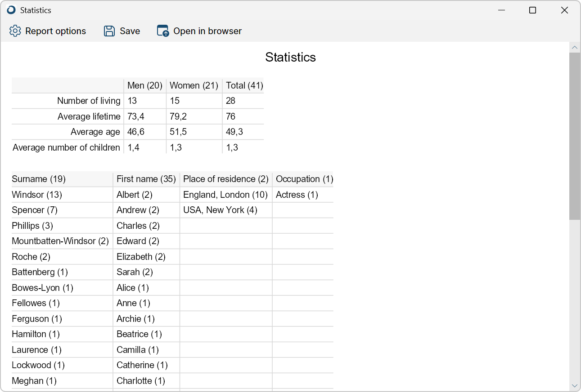This screenshot has height=392, width=581.
Task: Minimize the Statistics window
Action: point(501,10)
